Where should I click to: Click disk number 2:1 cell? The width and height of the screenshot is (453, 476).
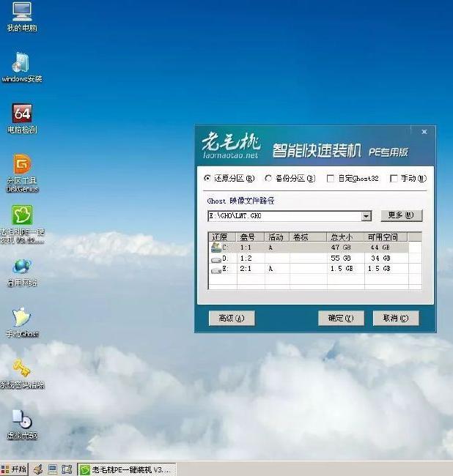[246, 269]
